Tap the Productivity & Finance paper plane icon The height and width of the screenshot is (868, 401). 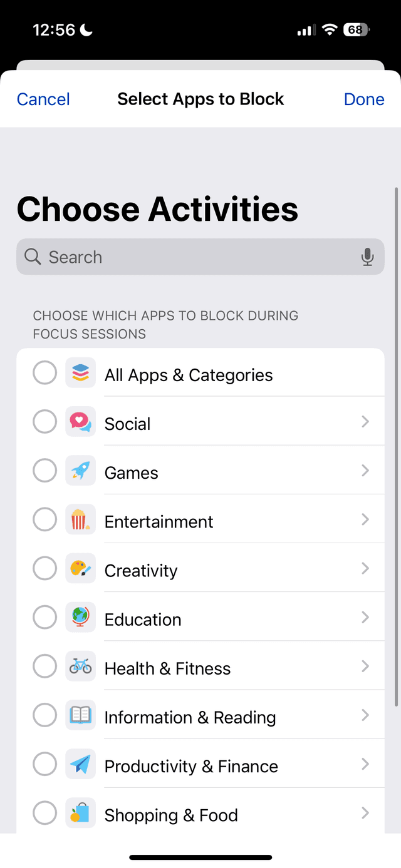(x=81, y=764)
